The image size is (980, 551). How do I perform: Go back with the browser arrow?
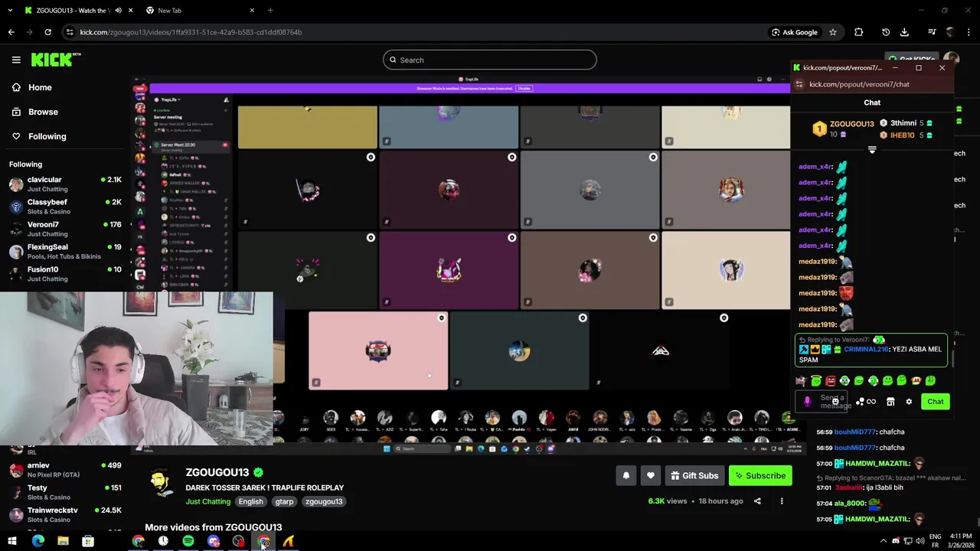[11, 32]
